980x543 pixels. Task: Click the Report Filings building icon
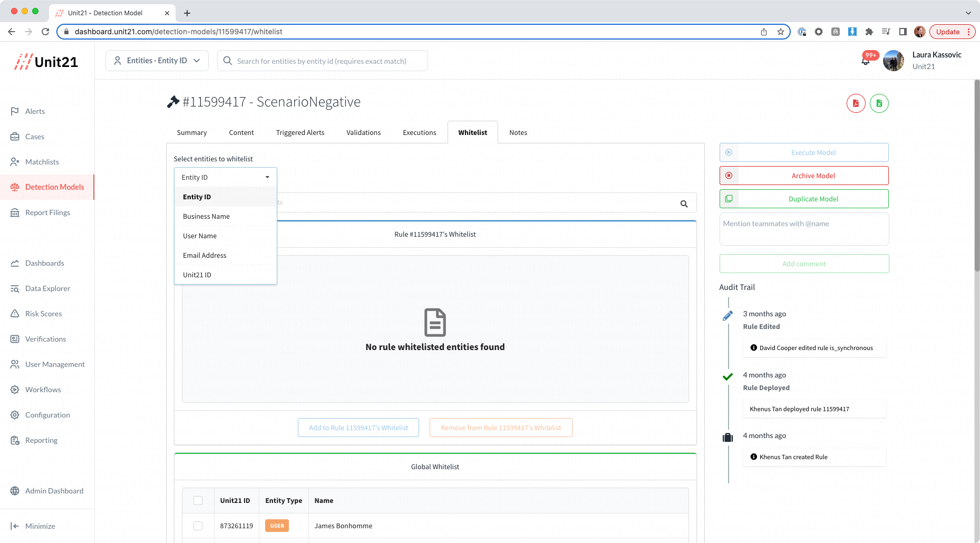(15, 212)
